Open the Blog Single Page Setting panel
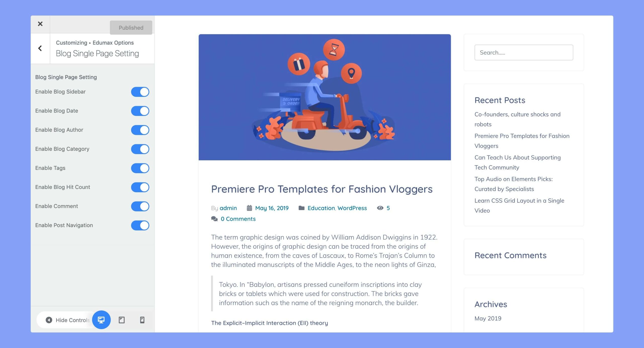Screen dimensions: 644x348 (x=97, y=53)
